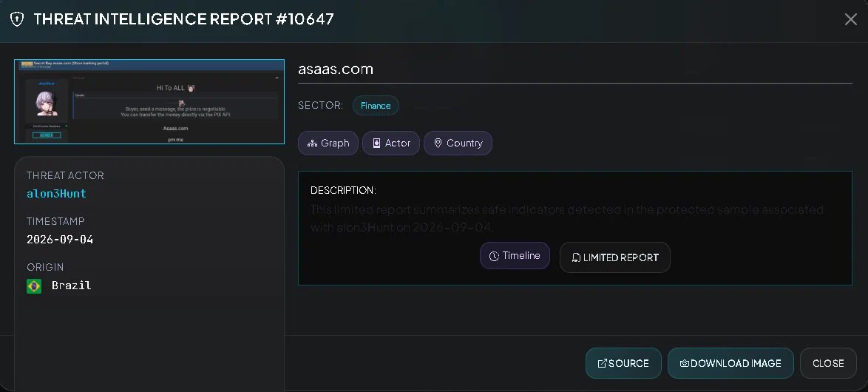Open the Timeline button

point(515,256)
